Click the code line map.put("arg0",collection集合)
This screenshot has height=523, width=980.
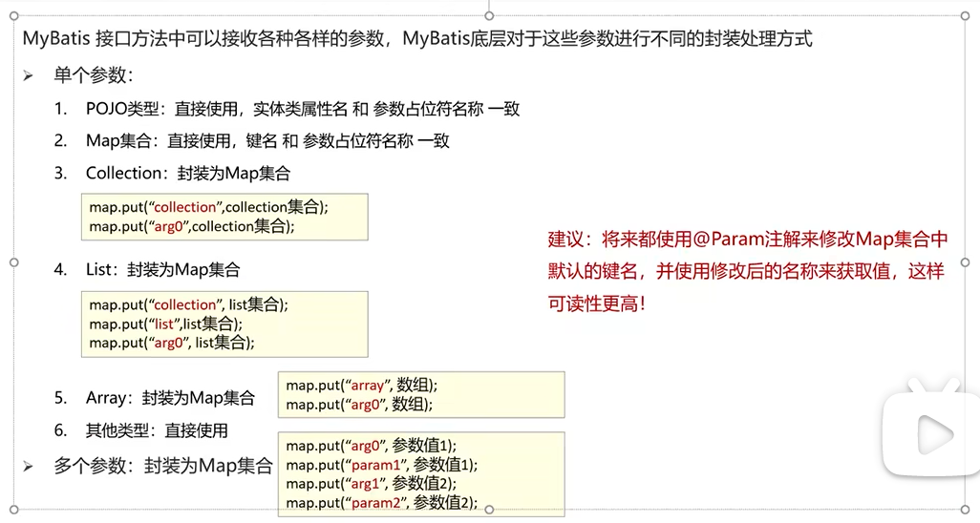coord(192,226)
